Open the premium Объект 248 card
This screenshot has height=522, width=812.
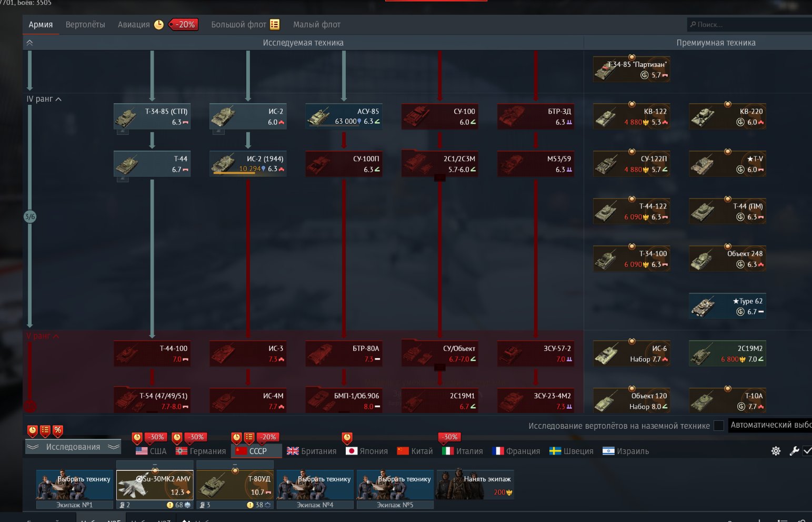727,259
